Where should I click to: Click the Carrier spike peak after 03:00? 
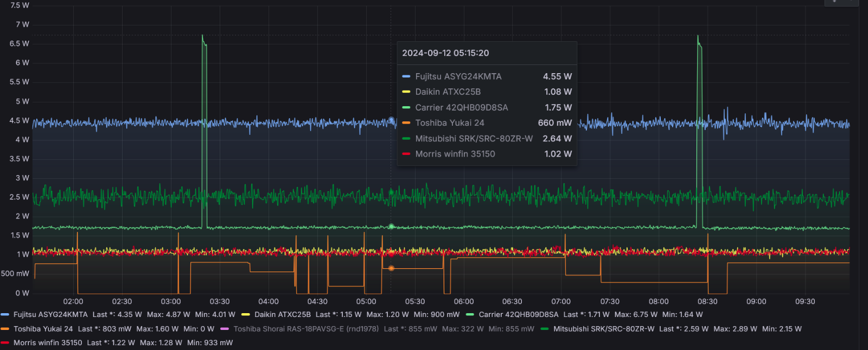pyautogui.click(x=202, y=36)
